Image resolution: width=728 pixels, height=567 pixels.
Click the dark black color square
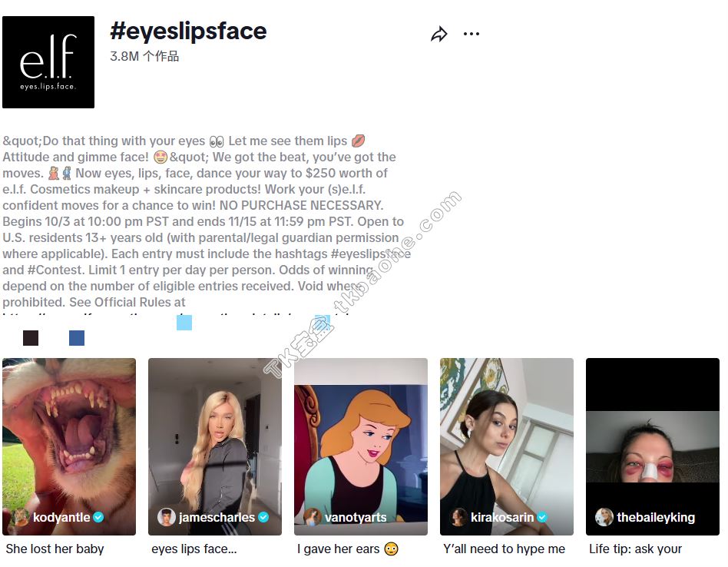[31, 338]
